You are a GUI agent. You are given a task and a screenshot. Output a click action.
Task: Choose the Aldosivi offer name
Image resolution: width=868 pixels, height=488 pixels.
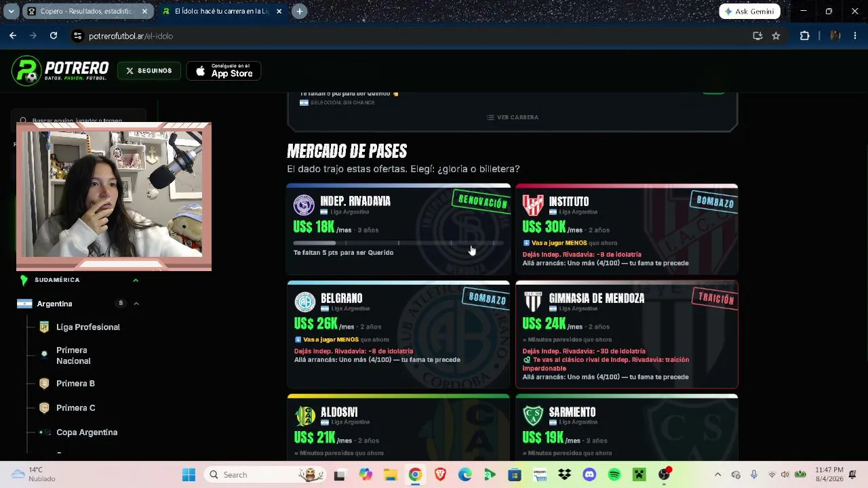click(x=339, y=412)
